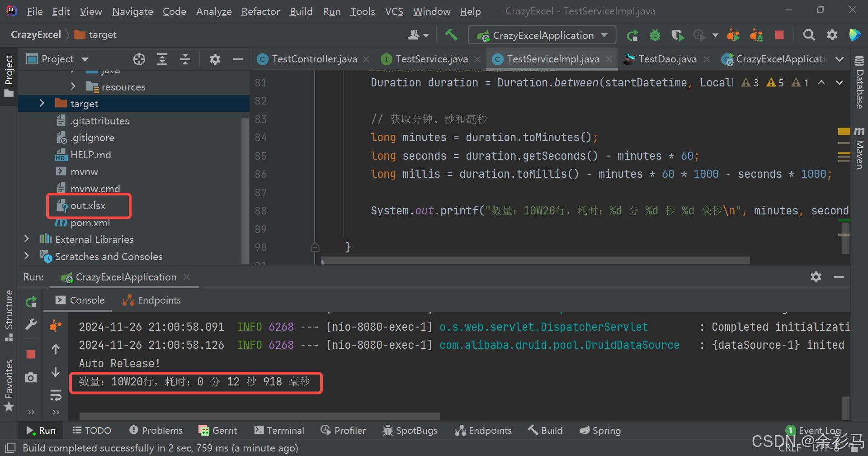Image resolution: width=868 pixels, height=456 pixels.
Task: Select out.xlsx file in project tree
Action: pos(88,206)
